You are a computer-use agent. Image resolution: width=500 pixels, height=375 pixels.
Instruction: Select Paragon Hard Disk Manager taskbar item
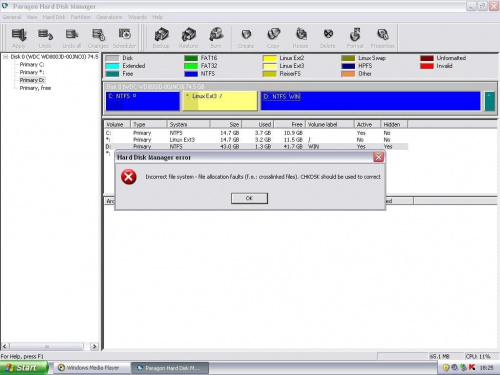click(x=170, y=368)
